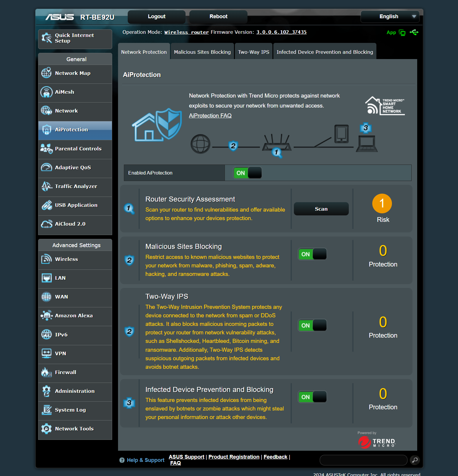Click the Trend Micro Smart Home Network logo

[x=385, y=105]
